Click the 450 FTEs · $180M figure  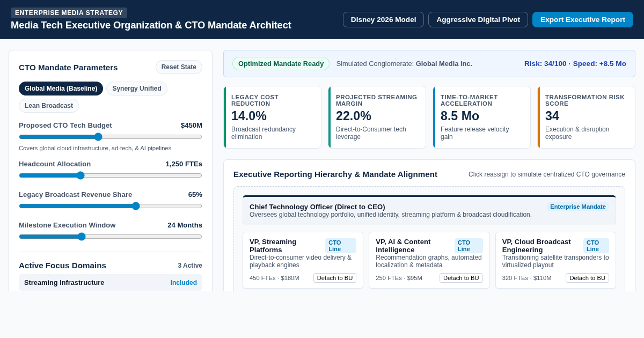click(274, 278)
